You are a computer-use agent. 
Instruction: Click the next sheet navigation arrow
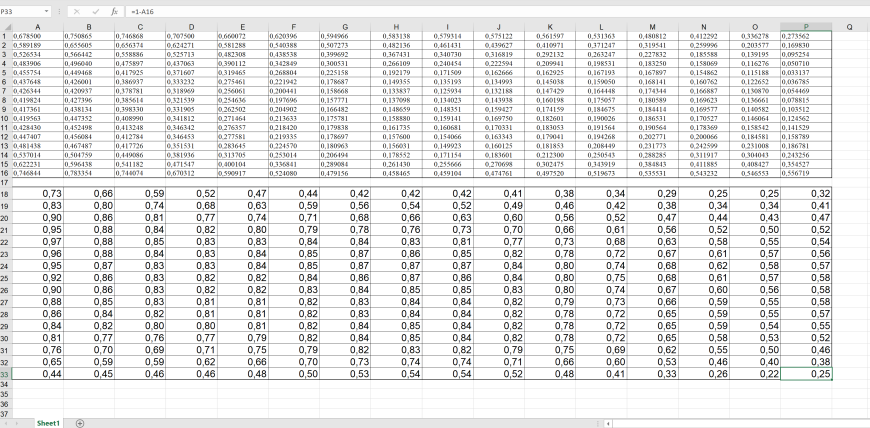19,424
